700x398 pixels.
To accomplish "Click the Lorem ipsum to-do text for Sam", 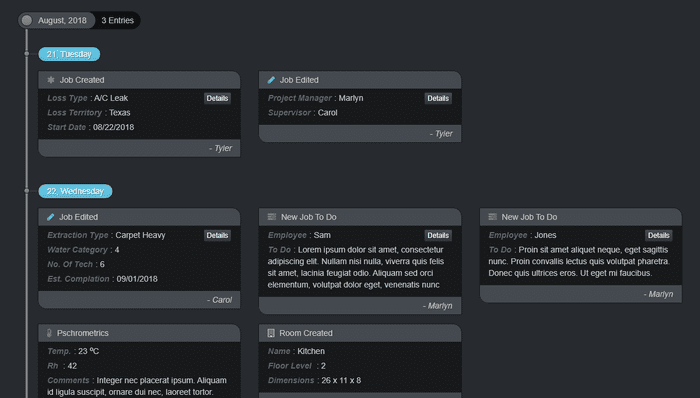I will [x=356, y=267].
